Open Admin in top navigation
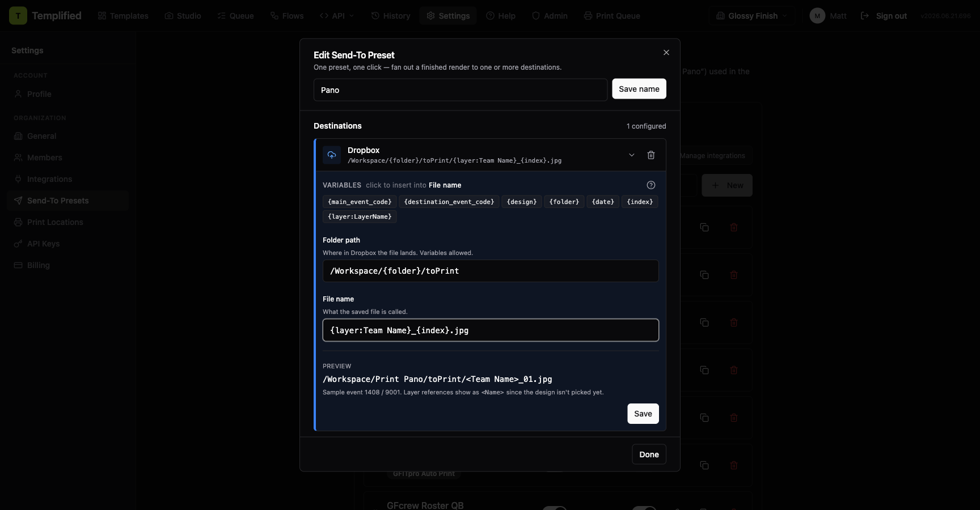 550,16
